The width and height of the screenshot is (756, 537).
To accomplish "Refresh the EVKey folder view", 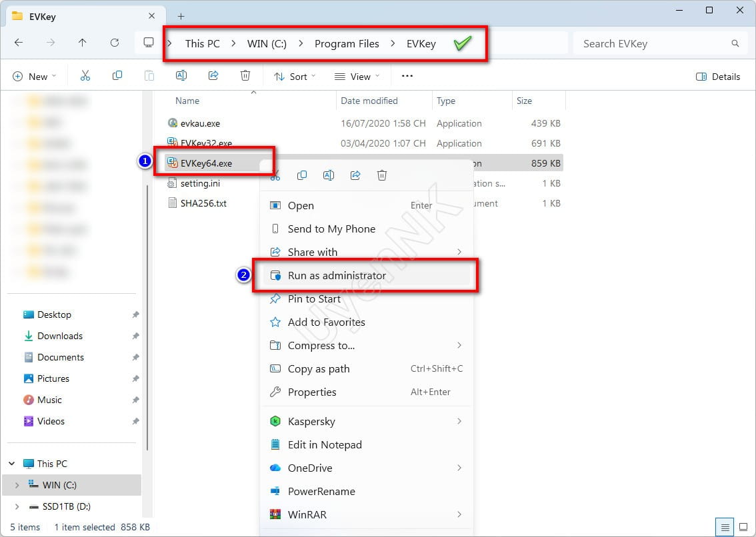I will [x=115, y=43].
